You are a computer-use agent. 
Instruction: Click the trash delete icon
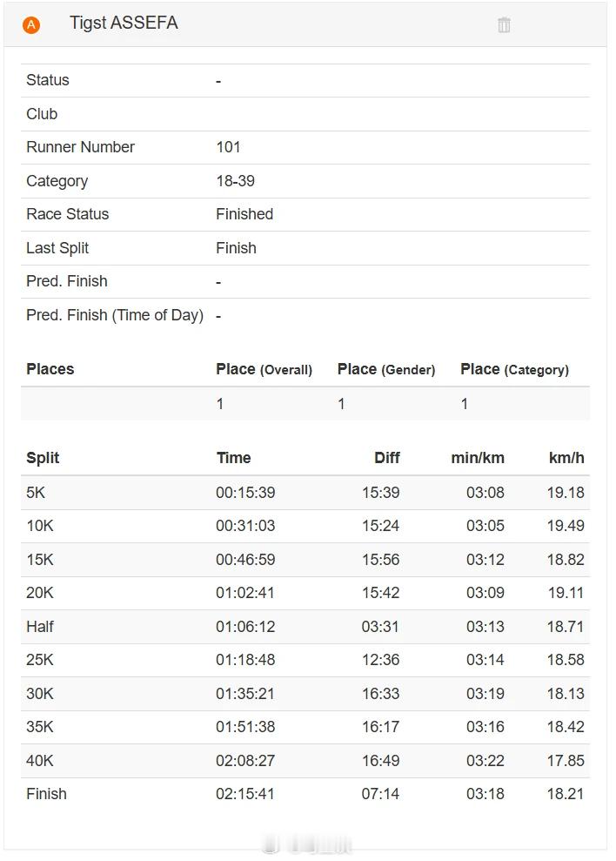pyautogui.click(x=504, y=25)
